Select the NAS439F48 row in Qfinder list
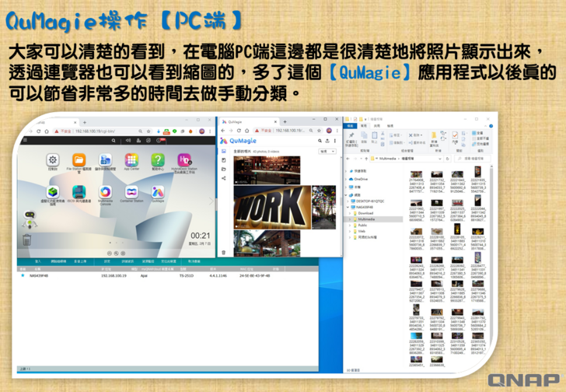 tap(168, 275)
